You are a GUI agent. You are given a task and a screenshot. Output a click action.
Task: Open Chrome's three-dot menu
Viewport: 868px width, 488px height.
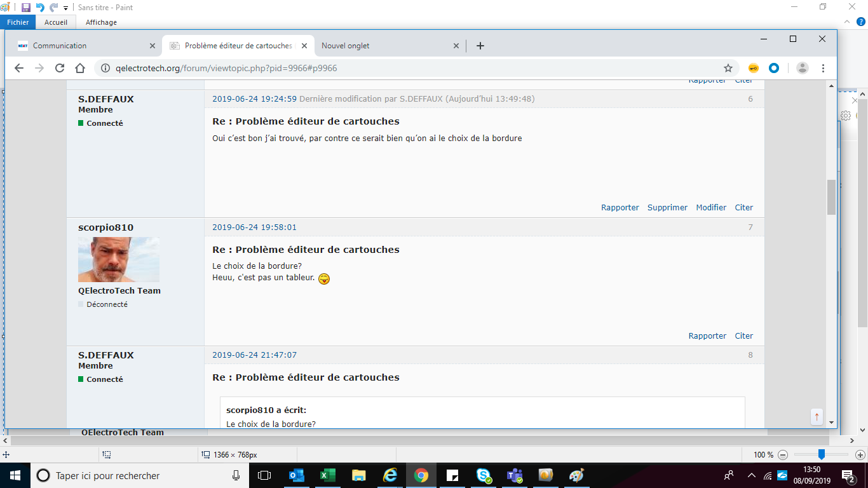(823, 68)
